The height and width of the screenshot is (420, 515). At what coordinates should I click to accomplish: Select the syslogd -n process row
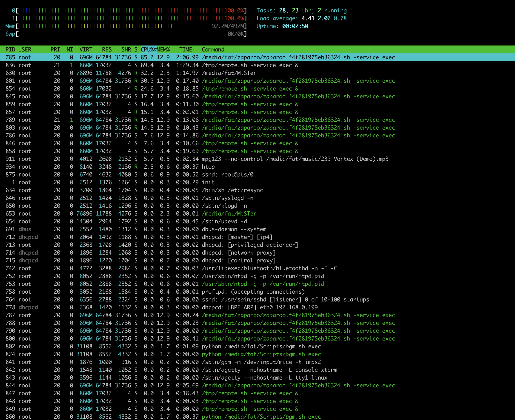coord(257,198)
